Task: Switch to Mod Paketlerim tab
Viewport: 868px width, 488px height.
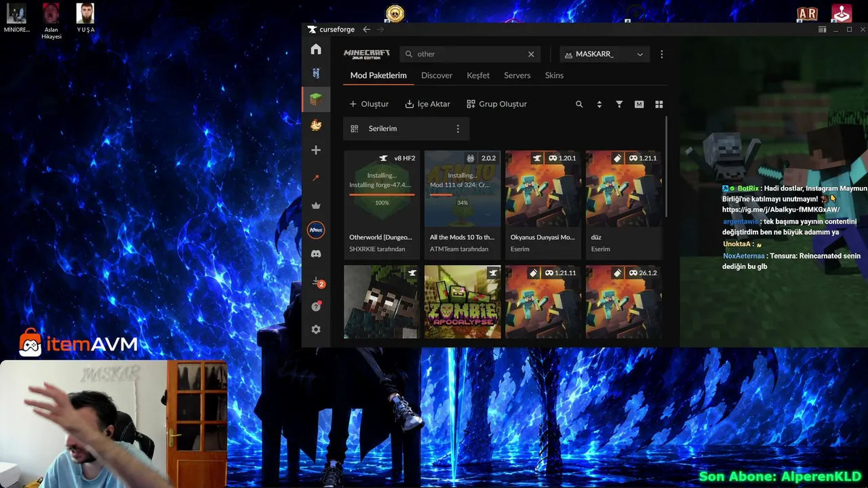Action: click(378, 75)
